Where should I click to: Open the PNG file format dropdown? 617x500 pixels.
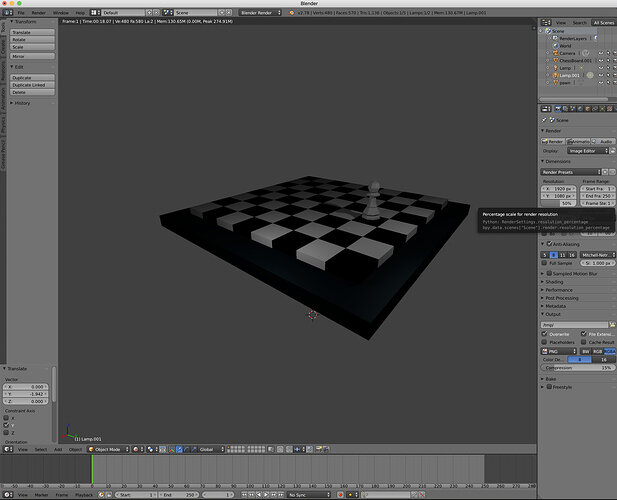pos(559,351)
